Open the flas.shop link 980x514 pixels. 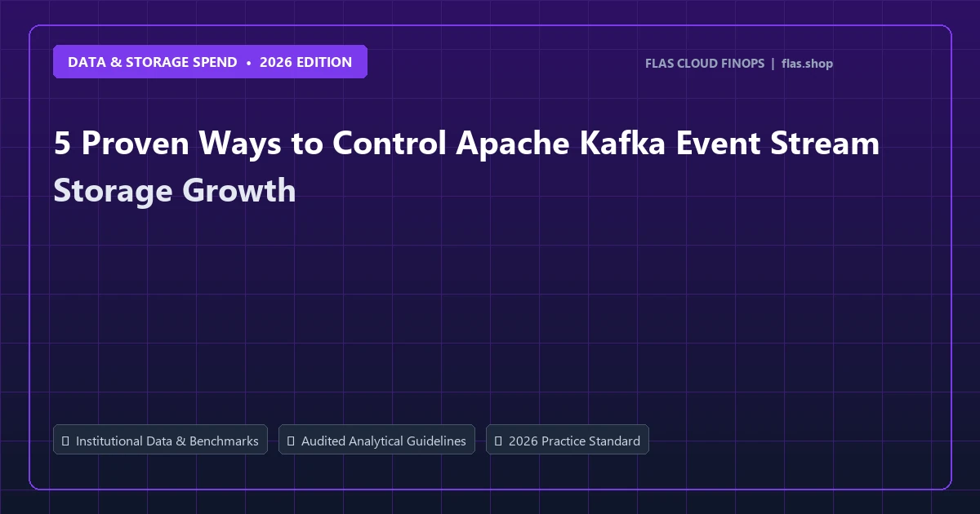[x=807, y=64]
